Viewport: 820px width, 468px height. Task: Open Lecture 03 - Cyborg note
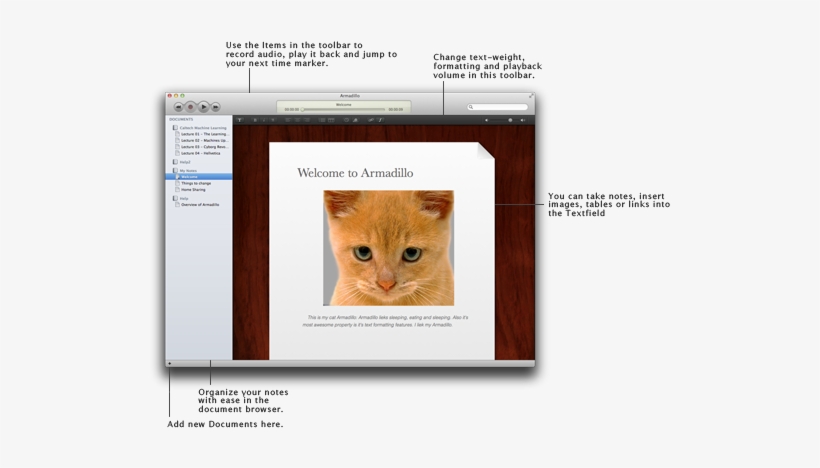pos(204,146)
